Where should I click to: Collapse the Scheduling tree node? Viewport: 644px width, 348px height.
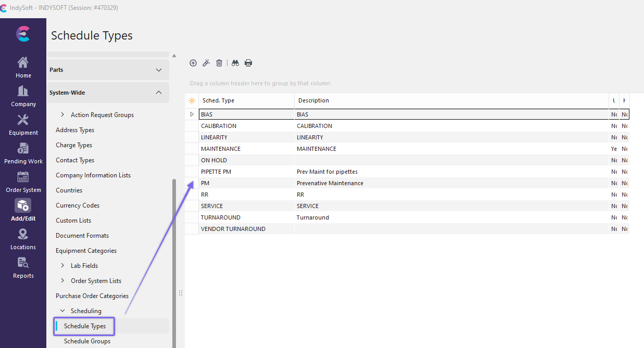pyautogui.click(x=62, y=311)
